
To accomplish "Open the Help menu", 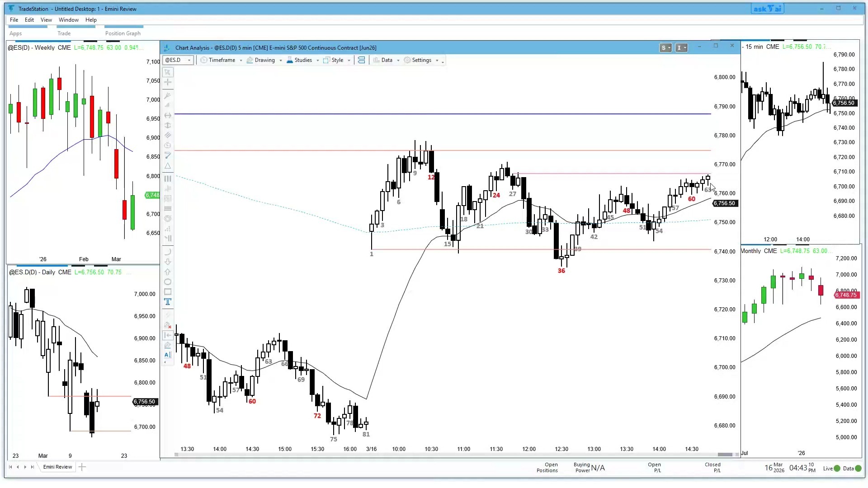I will coord(91,20).
